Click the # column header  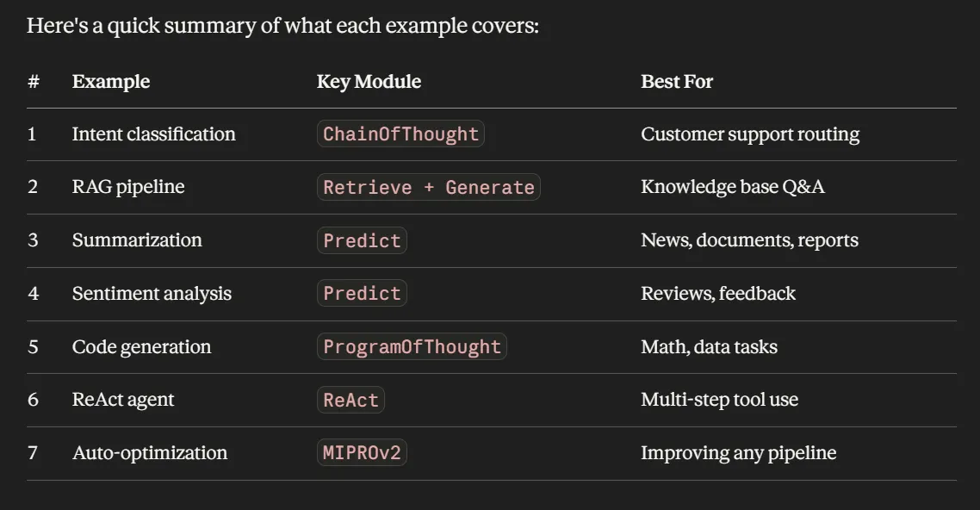tap(34, 81)
